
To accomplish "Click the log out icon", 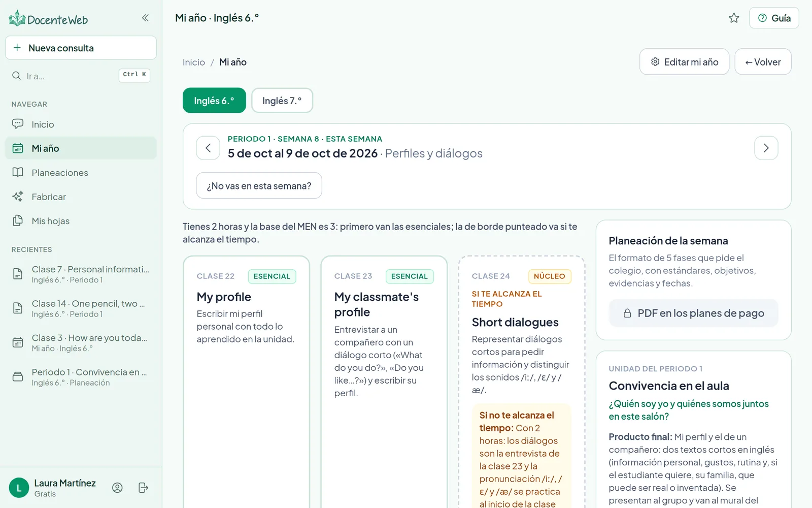I will 143,488.
